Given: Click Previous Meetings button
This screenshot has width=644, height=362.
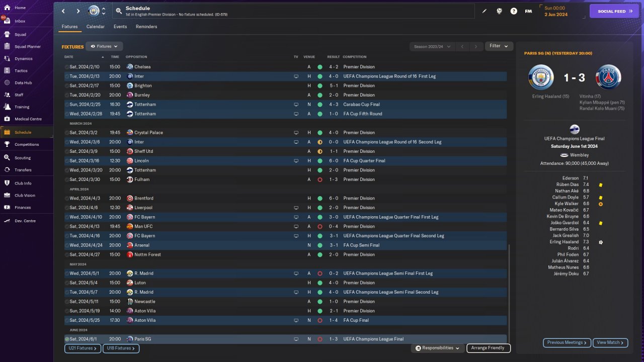Looking at the screenshot, I should (567, 343).
